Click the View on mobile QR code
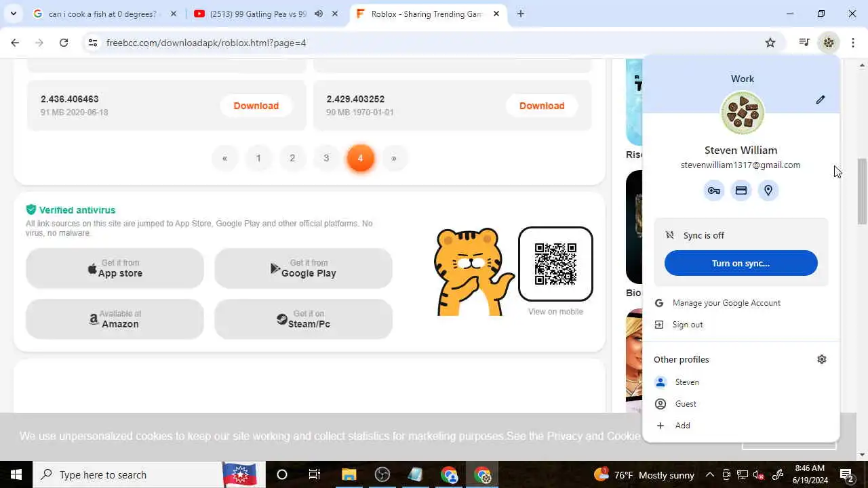The image size is (868, 488). tap(555, 264)
